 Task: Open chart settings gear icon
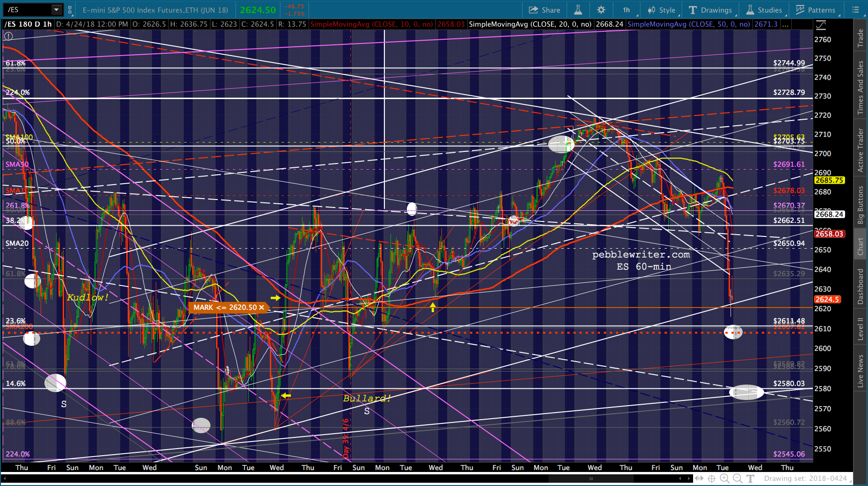click(x=601, y=10)
